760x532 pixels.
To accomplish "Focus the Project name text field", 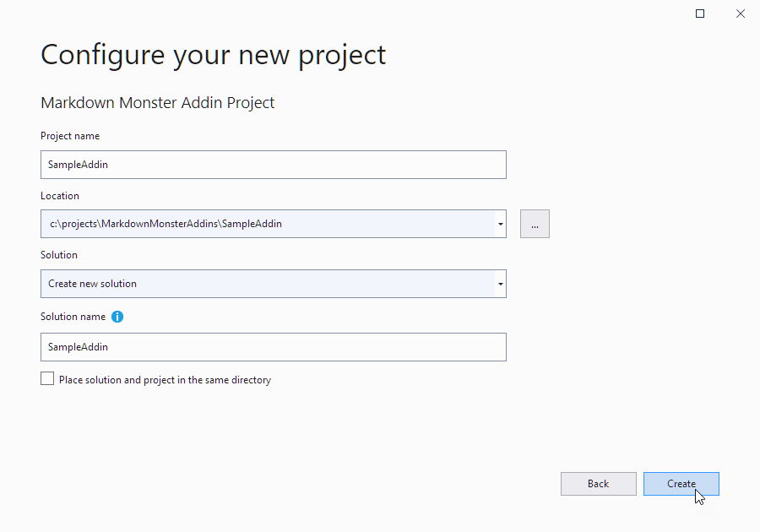I will pos(274,165).
